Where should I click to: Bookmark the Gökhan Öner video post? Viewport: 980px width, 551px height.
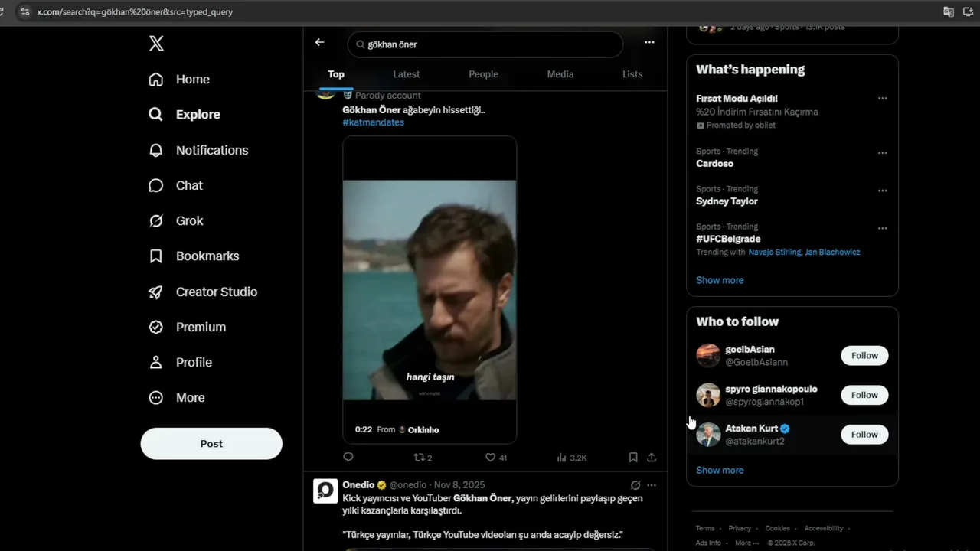click(633, 458)
